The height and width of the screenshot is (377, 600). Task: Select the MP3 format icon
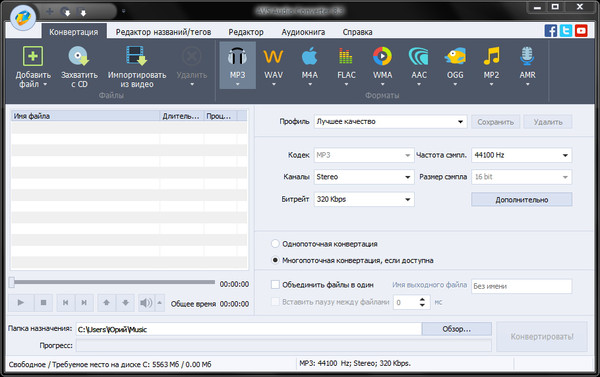click(237, 57)
